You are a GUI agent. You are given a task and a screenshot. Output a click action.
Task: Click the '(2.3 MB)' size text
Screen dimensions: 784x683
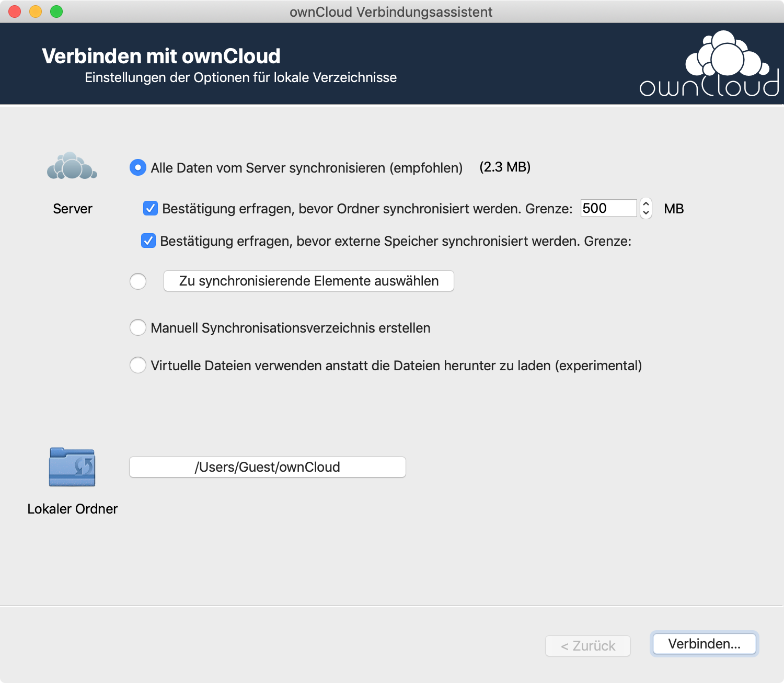pos(505,167)
